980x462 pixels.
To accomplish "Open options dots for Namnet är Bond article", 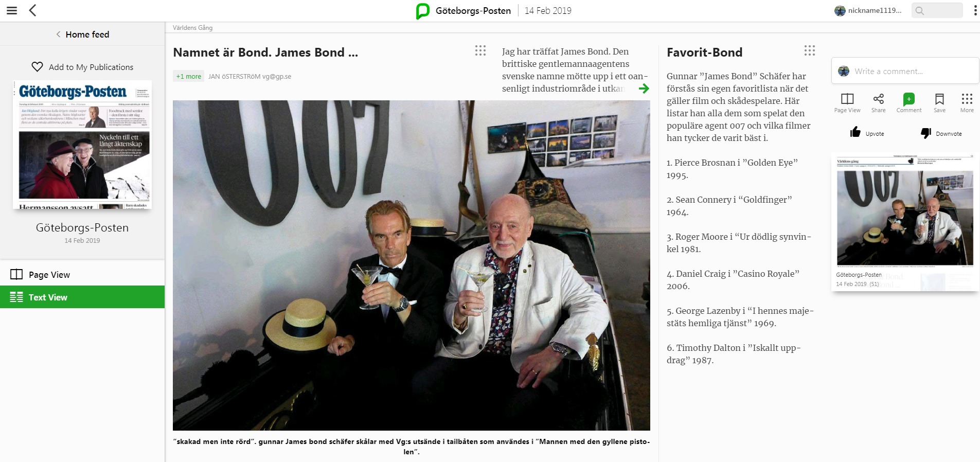I will tap(480, 50).
